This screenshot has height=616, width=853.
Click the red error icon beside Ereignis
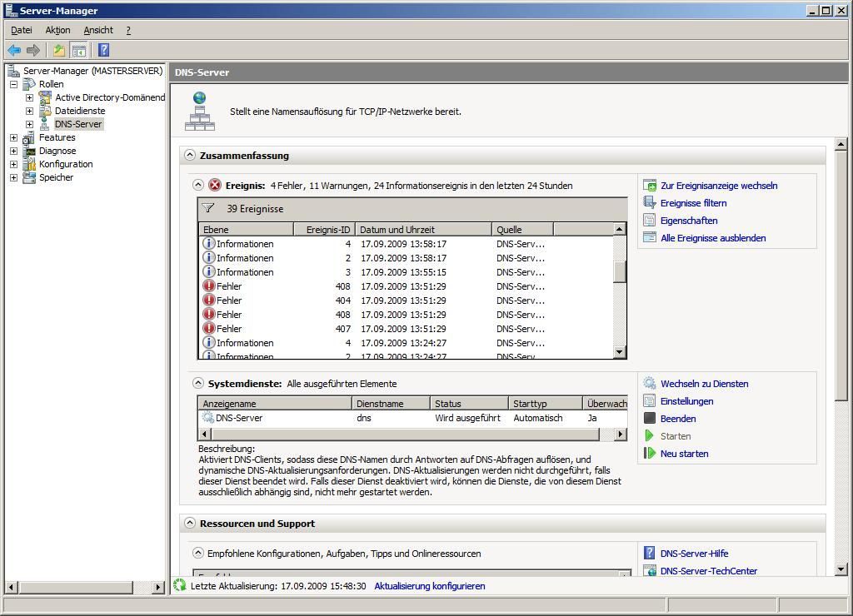[x=215, y=185]
